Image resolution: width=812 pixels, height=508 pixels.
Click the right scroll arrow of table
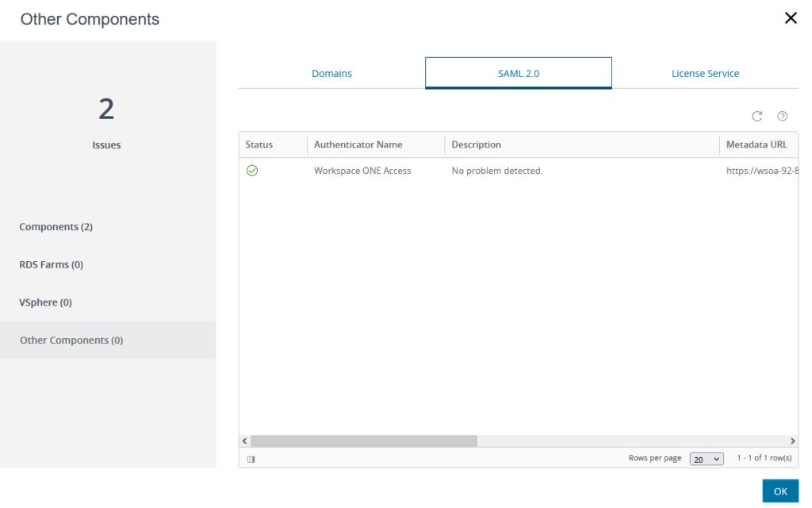792,441
